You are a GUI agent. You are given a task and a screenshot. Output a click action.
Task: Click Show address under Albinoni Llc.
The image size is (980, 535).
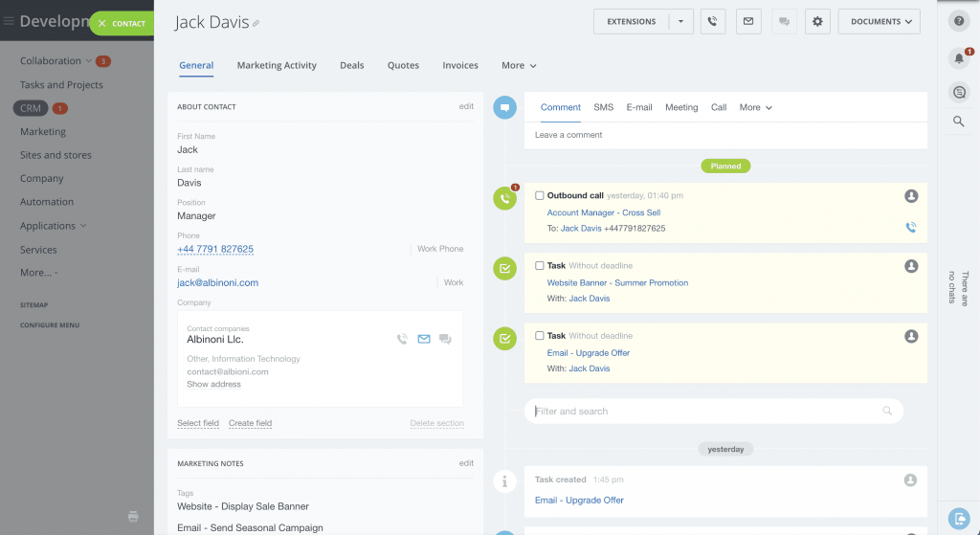click(213, 385)
